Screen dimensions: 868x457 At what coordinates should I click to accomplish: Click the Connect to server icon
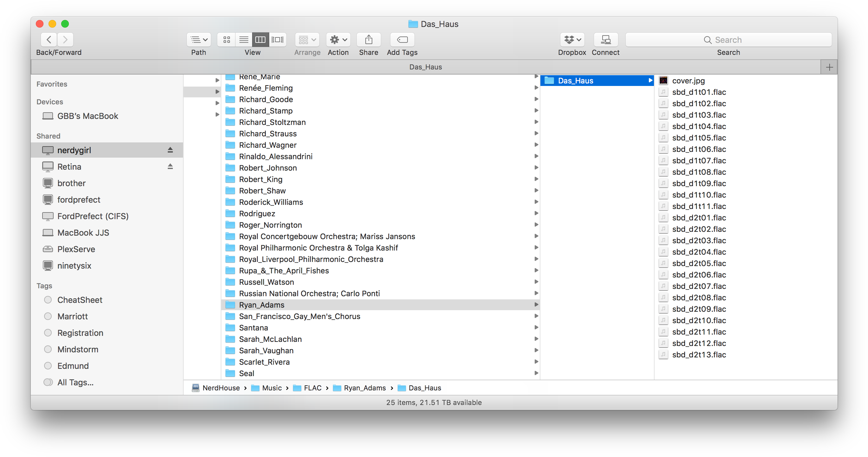tap(605, 40)
